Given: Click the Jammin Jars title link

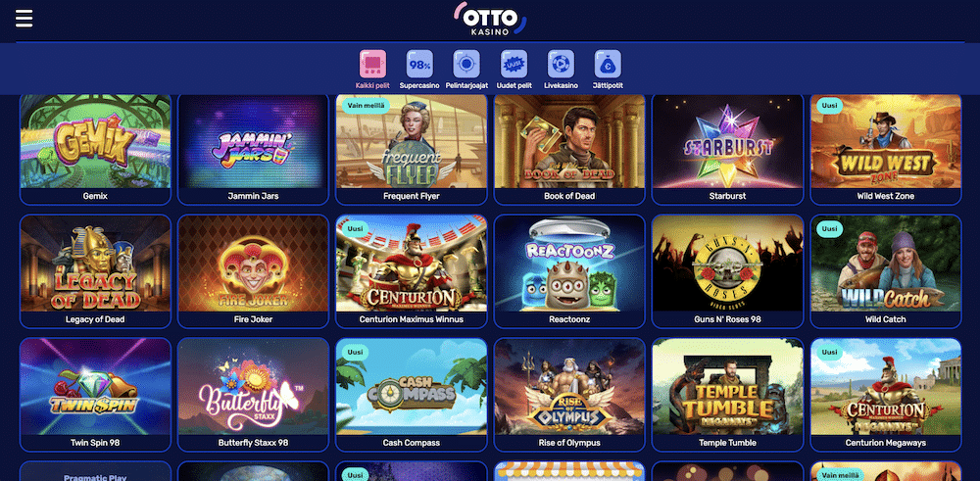Looking at the screenshot, I should click(253, 196).
